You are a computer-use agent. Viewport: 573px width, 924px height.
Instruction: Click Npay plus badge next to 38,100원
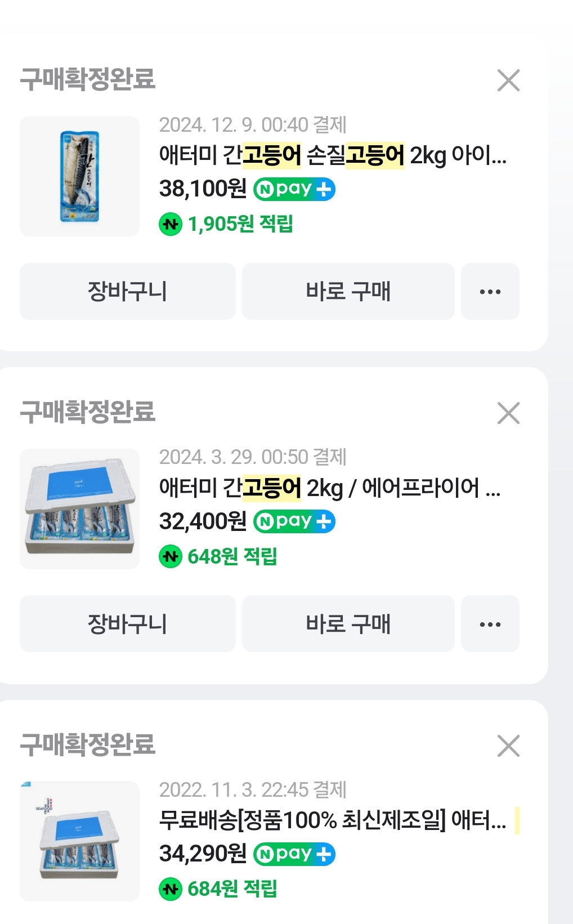(294, 189)
